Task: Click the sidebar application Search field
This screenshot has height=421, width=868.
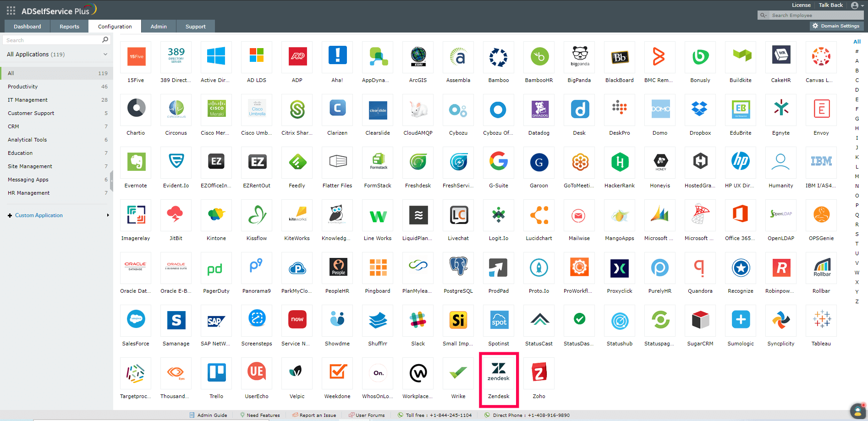Action: (x=53, y=40)
